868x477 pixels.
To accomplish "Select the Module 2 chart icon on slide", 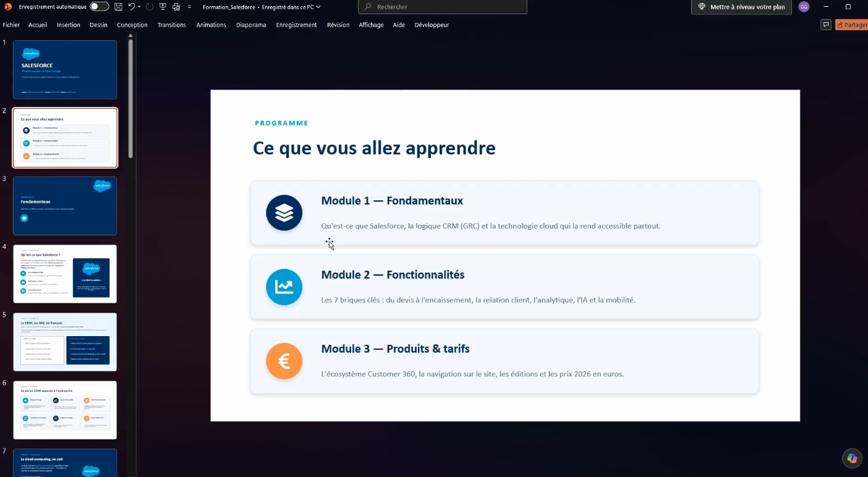I will click(x=284, y=287).
